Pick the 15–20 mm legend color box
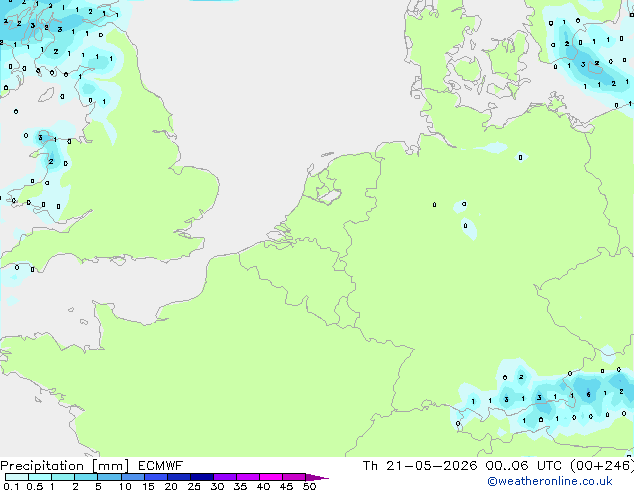The height and width of the screenshot is (490, 634). 156,477
